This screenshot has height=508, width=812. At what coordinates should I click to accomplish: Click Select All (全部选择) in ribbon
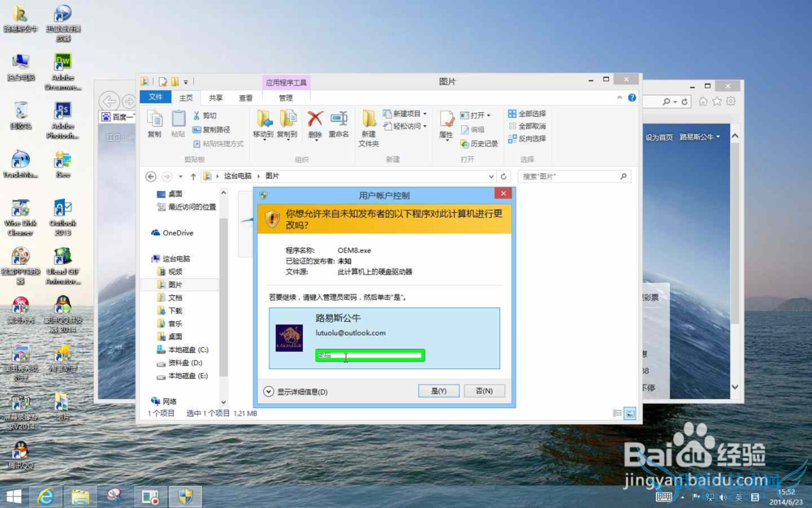click(526, 114)
